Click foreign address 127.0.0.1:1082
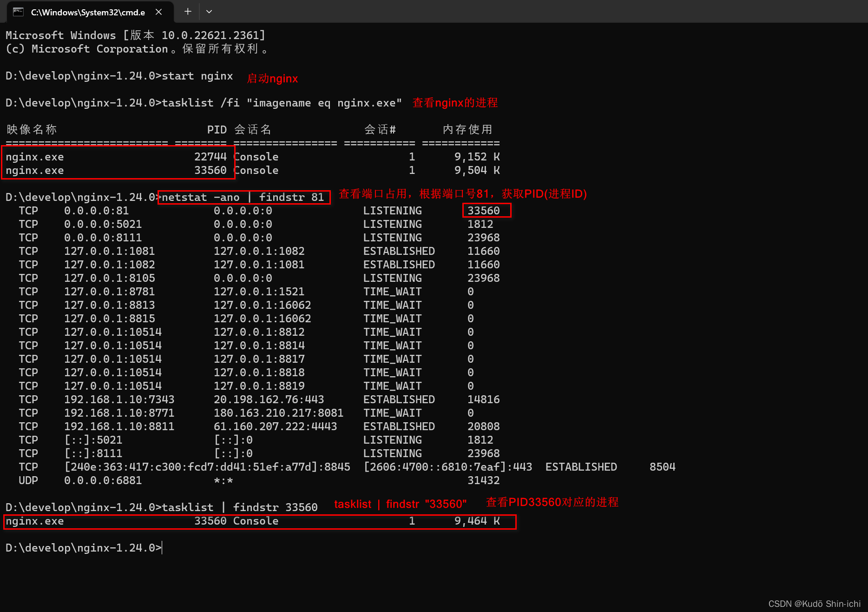 259,251
